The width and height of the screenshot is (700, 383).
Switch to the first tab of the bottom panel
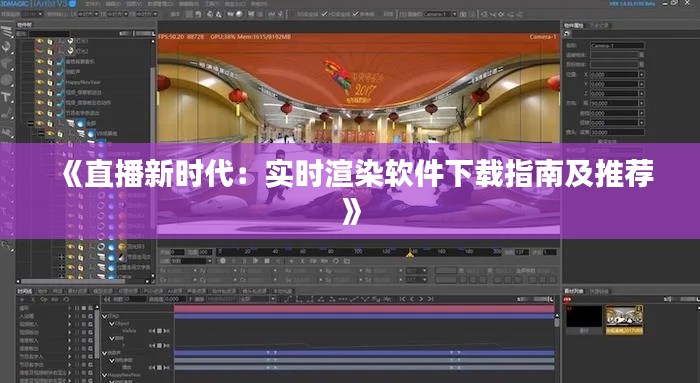pyautogui.click(x=25, y=291)
